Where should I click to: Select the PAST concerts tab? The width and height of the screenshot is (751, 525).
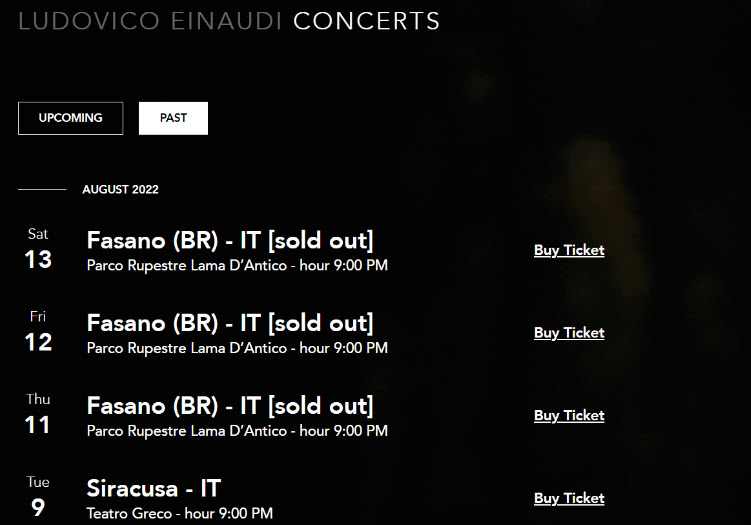[x=173, y=118]
